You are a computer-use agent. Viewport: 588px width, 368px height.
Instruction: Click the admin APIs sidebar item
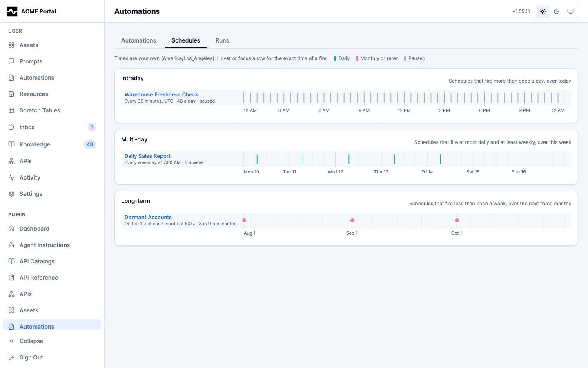[x=52, y=294]
